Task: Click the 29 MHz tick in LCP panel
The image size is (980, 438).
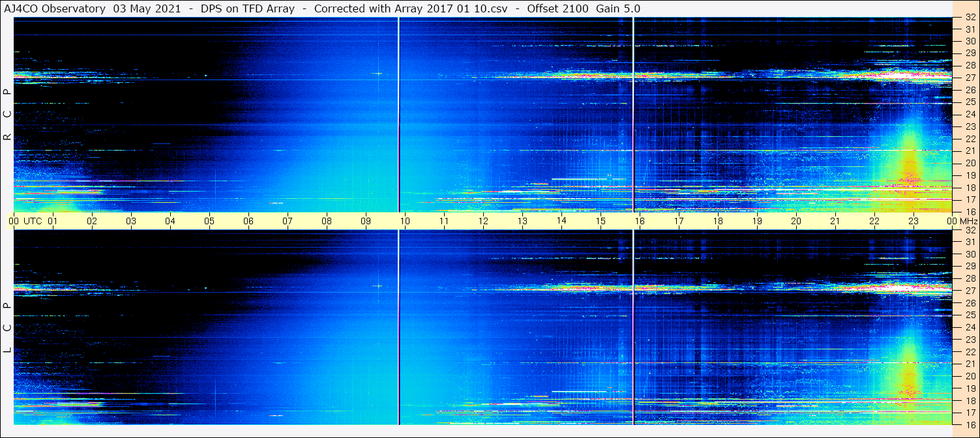Action: coord(970,266)
